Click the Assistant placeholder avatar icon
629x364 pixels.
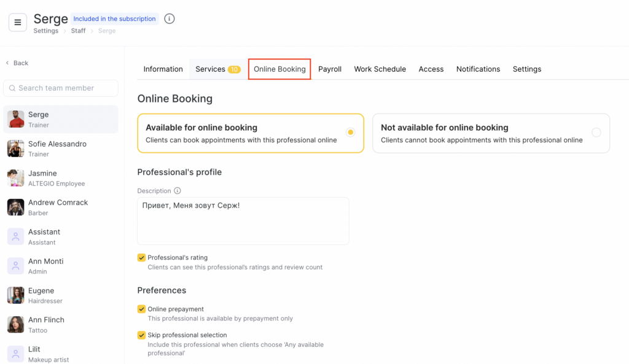(15, 237)
